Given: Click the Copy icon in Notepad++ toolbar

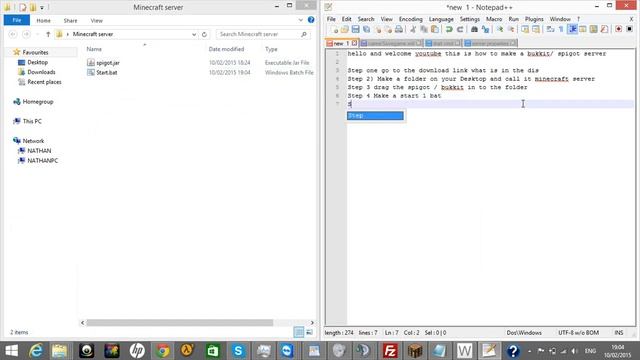Looking at the screenshot, I should click(x=424, y=29).
